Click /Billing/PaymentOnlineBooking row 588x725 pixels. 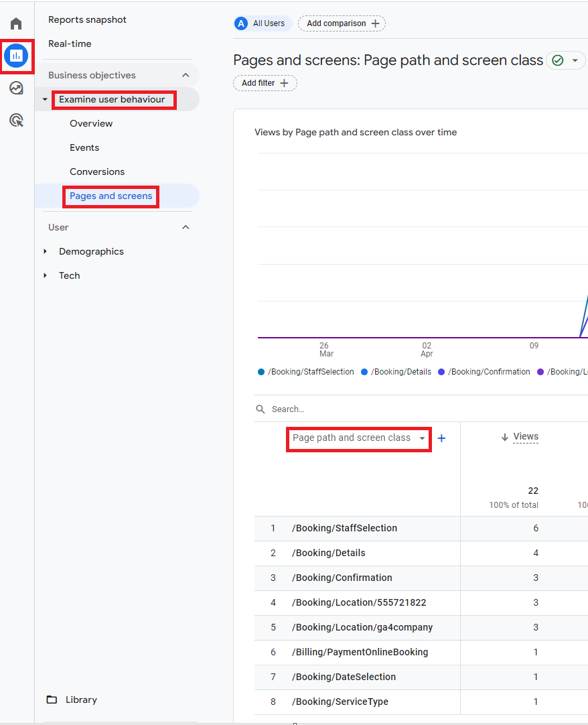point(421,652)
